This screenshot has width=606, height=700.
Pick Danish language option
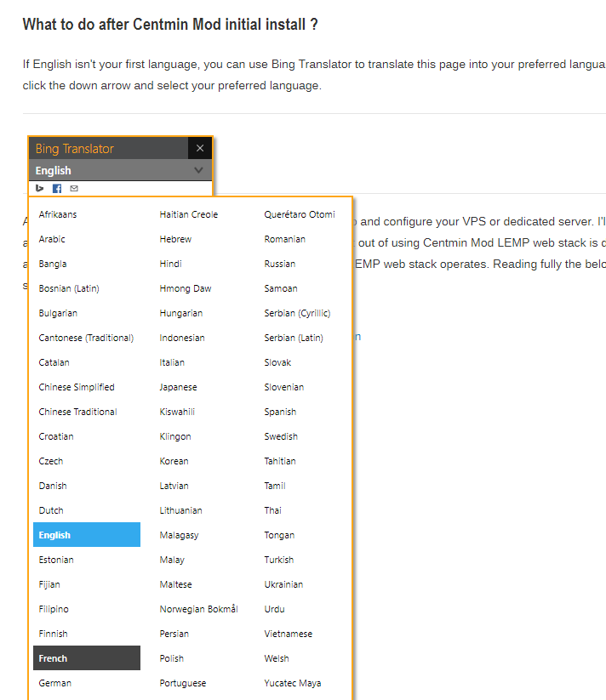pyautogui.click(x=53, y=486)
